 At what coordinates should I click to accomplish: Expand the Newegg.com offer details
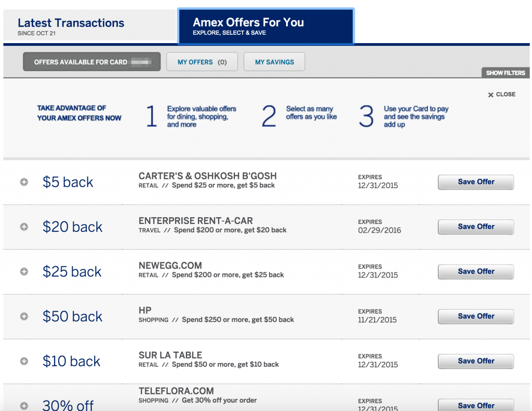coord(23,271)
